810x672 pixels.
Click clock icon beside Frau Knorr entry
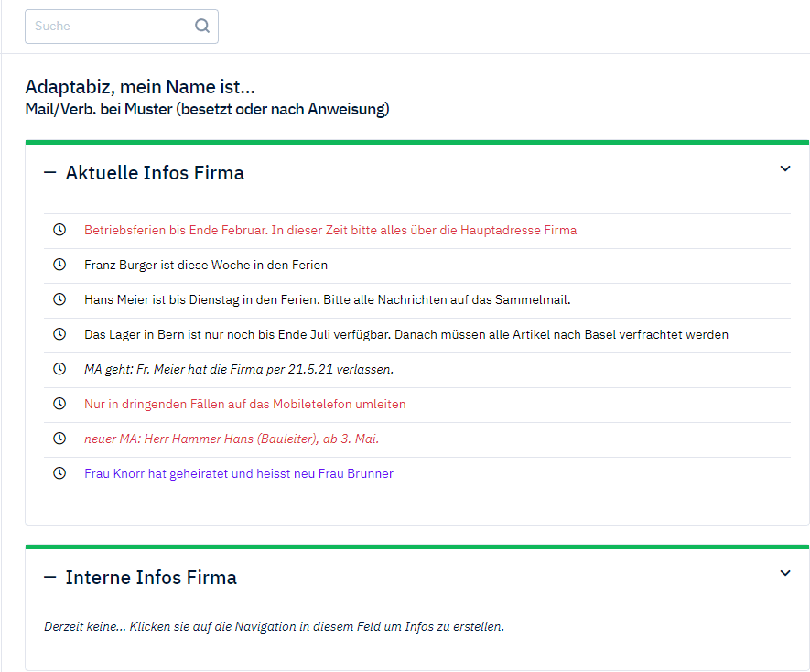[59, 473]
